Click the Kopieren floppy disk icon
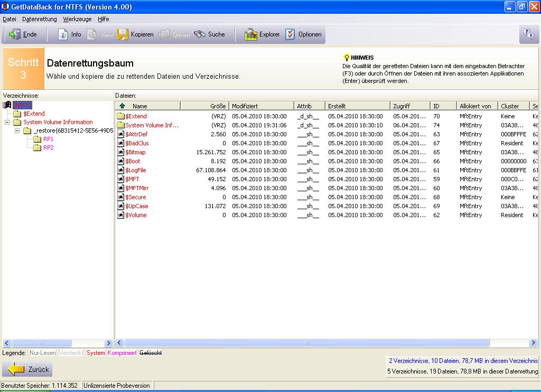541x392 pixels. pos(123,34)
